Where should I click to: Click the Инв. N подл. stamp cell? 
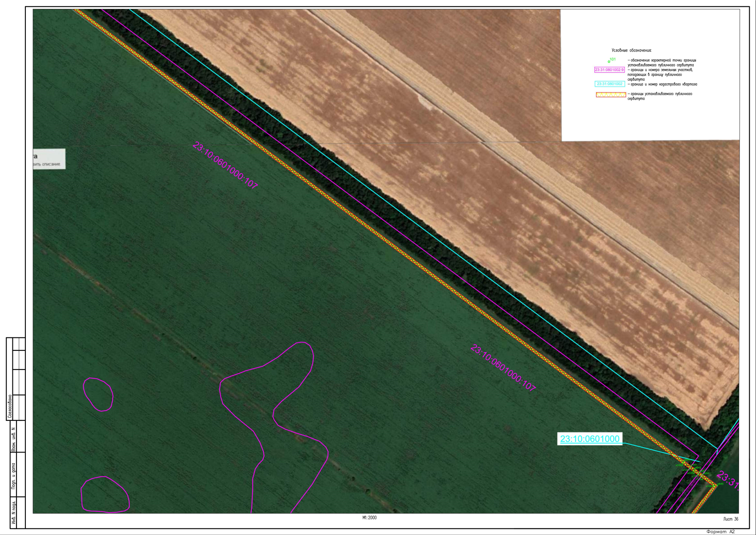pyautogui.click(x=13, y=514)
